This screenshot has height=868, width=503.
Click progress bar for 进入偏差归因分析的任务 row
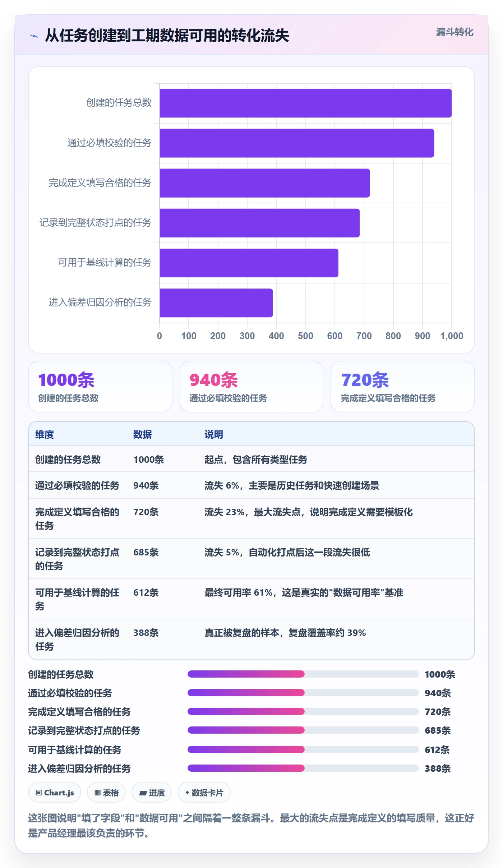[x=303, y=768]
